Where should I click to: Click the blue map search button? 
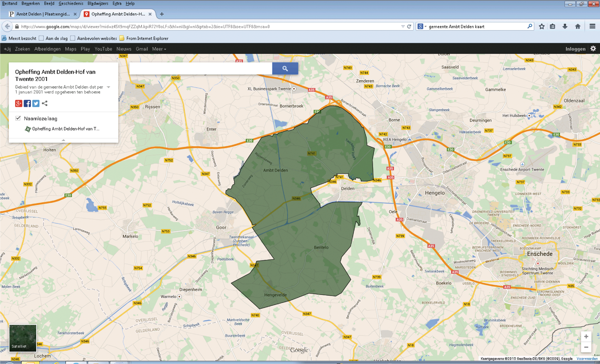pyautogui.click(x=285, y=68)
